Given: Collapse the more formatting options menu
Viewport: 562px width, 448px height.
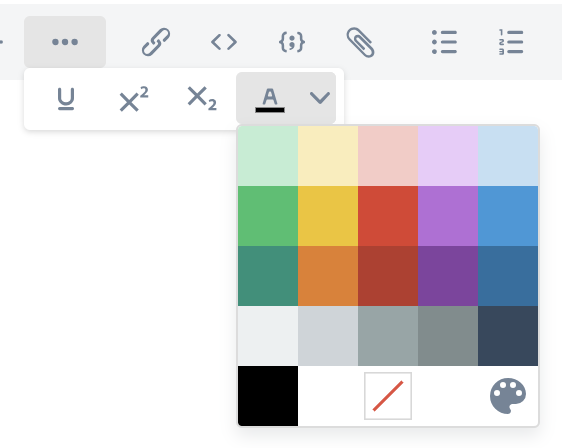Looking at the screenshot, I should [x=65, y=42].
